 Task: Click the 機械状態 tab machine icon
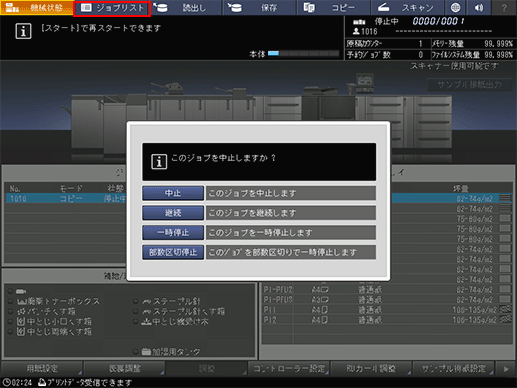(12, 7)
